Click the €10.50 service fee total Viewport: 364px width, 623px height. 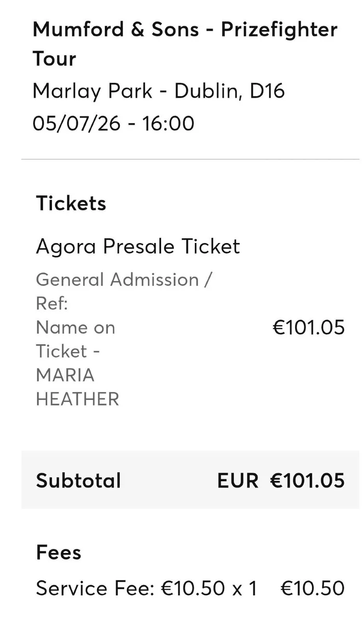pos(313,588)
